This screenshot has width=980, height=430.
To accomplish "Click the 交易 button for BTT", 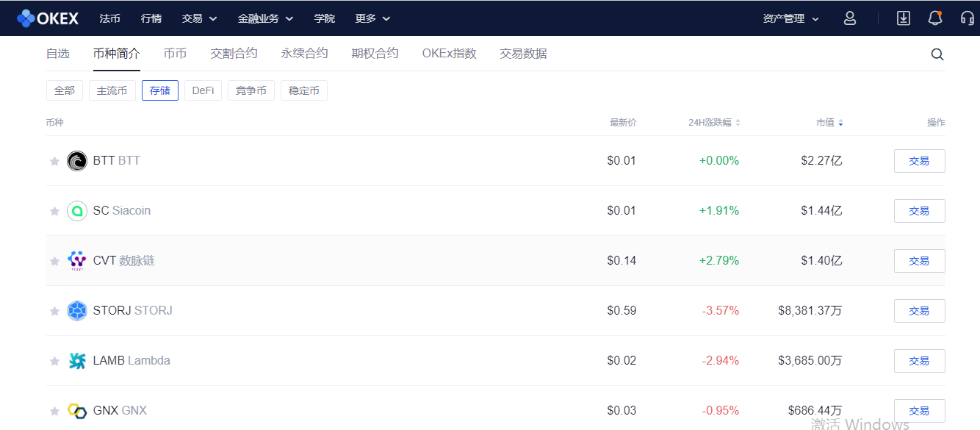I will [919, 160].
